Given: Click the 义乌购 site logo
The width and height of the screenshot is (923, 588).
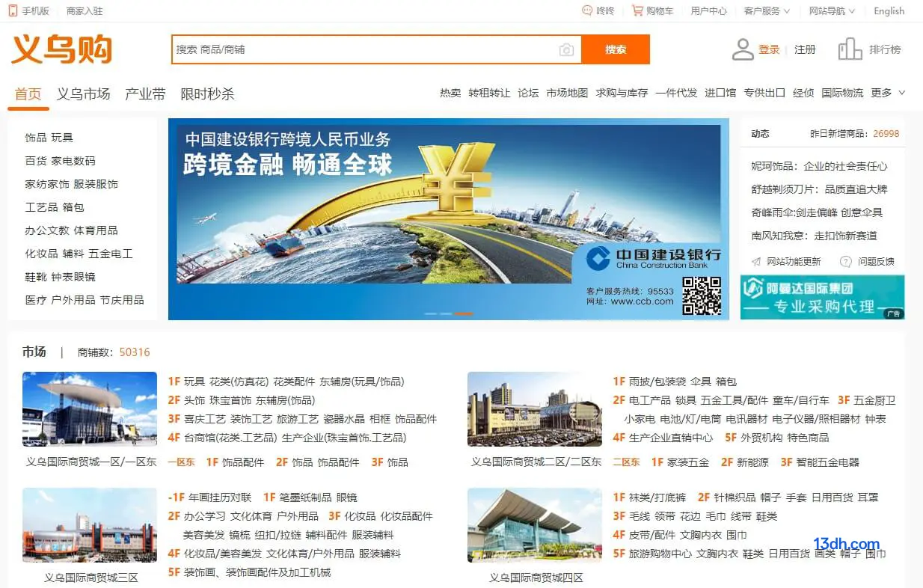Looking at the screenshot, I should pos(61,49).
